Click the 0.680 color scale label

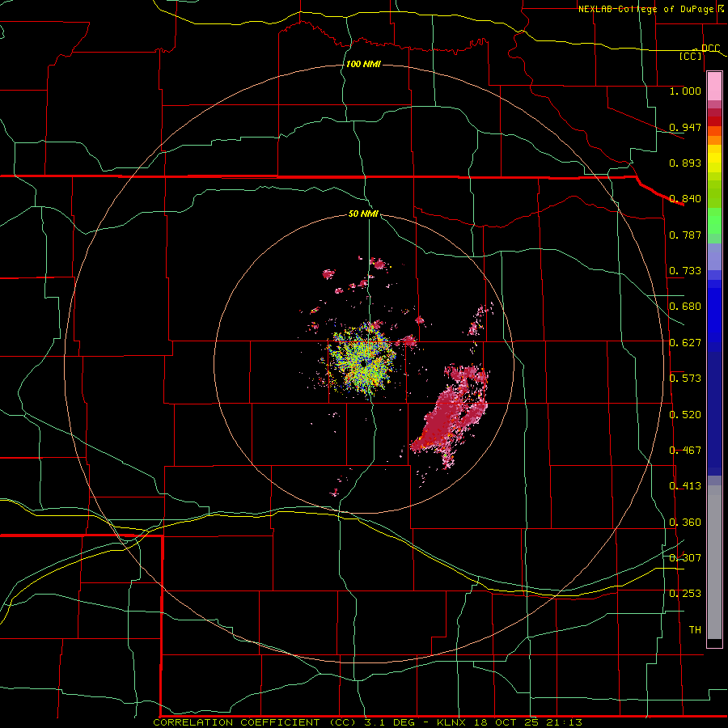coord(685,307)
